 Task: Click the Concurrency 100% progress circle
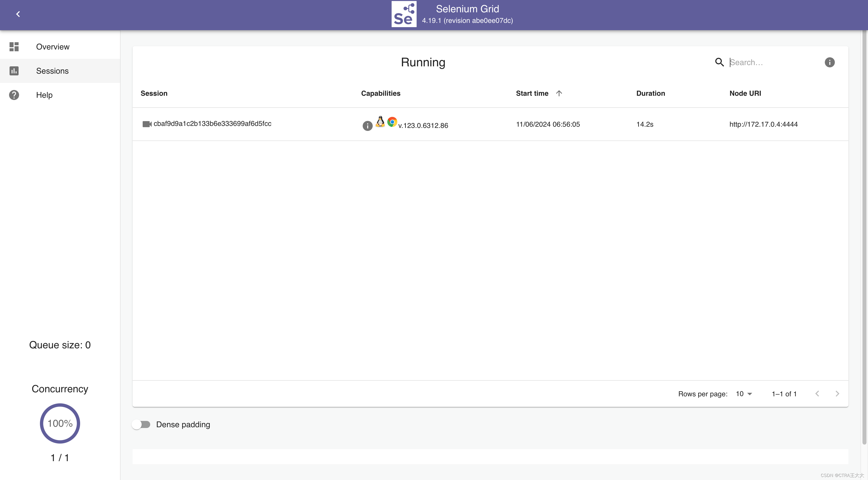pyautogui.click(x=60, y=423)
